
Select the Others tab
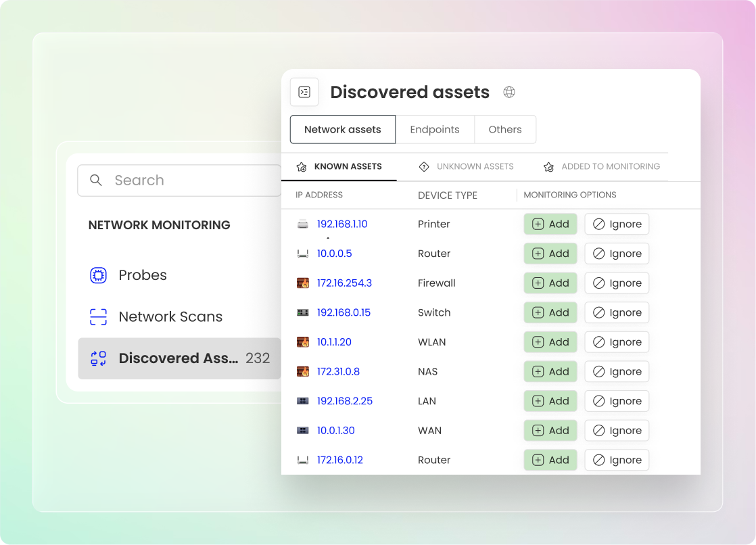click(505, 130)
